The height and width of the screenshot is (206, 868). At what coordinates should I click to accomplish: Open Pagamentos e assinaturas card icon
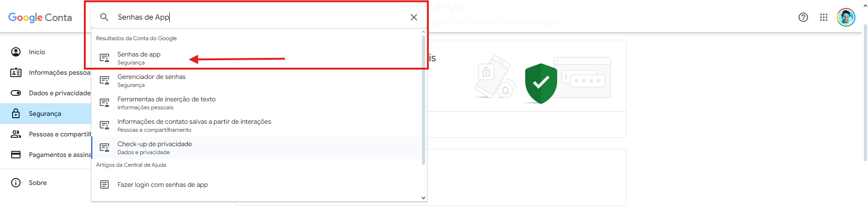pos(16,155)
